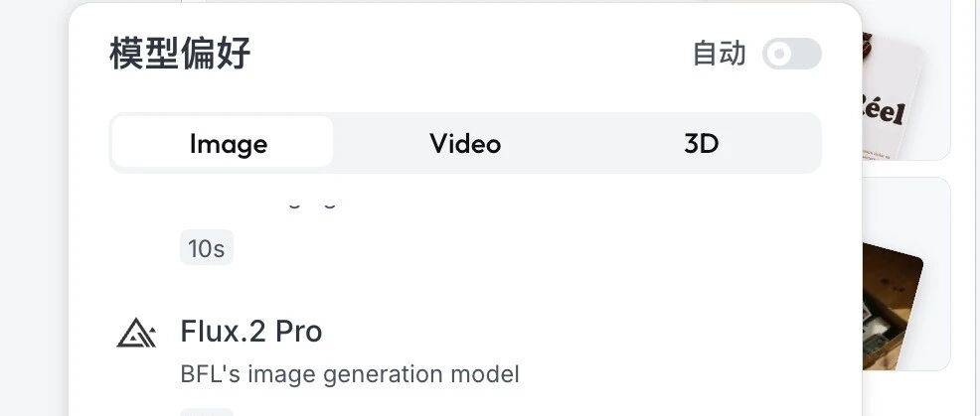Select the cut-off model entry above the 10s tag

(312, 202)
